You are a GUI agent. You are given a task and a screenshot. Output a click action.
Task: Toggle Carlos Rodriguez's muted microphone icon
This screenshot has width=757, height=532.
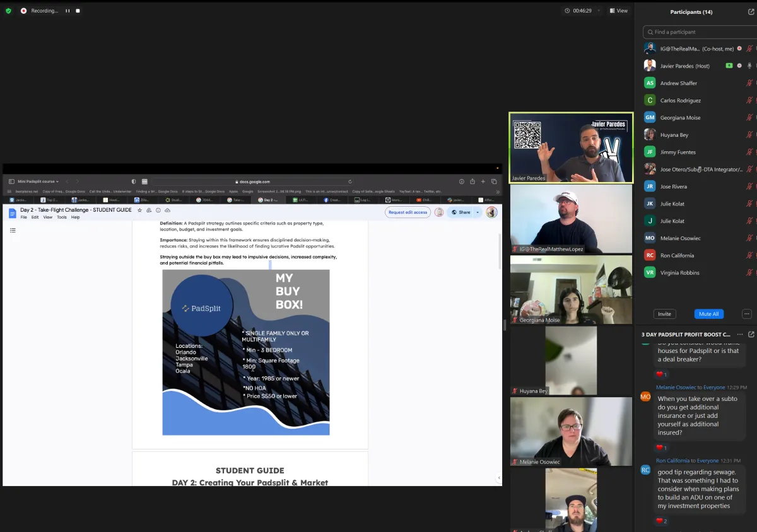pyautogui.click(x=749, y=100)
